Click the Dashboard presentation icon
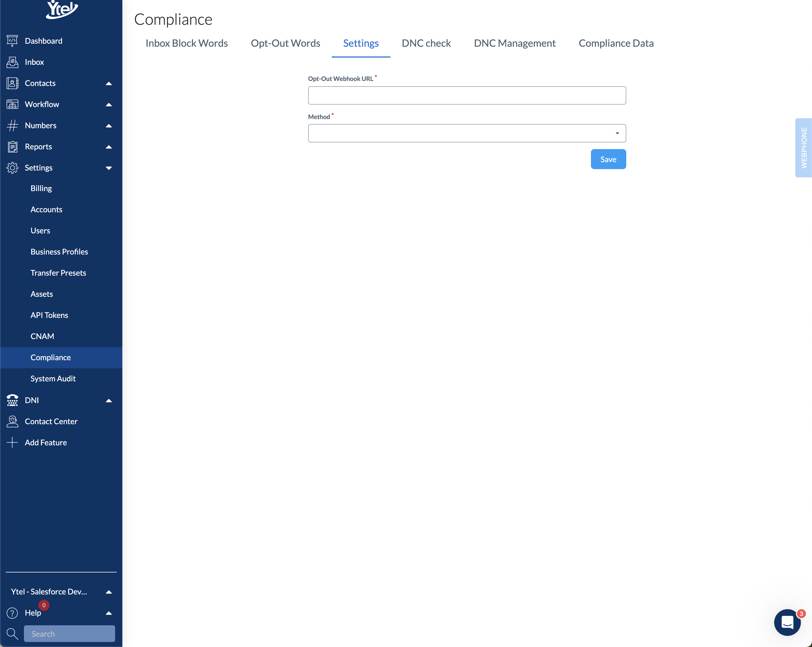This screenshot has width=812, height=647. pyautogui.click(x=12, y=41)
